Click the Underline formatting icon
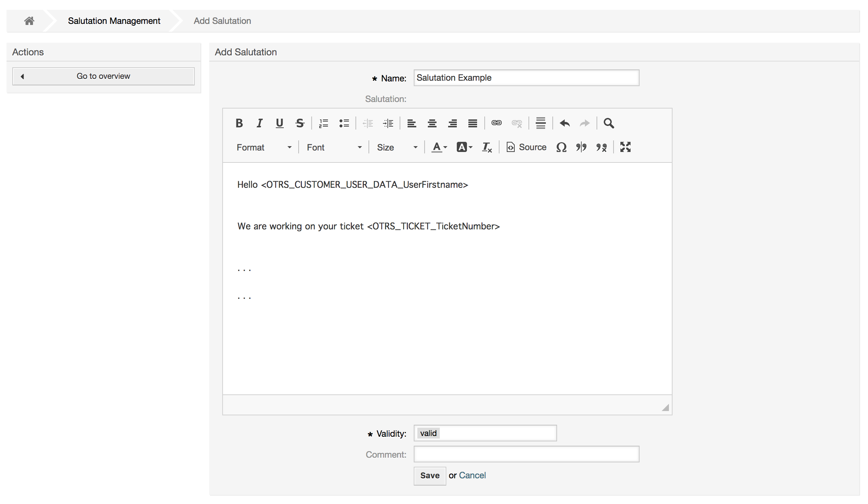This screenshot has width=868, height=504. tap(279, 122)
